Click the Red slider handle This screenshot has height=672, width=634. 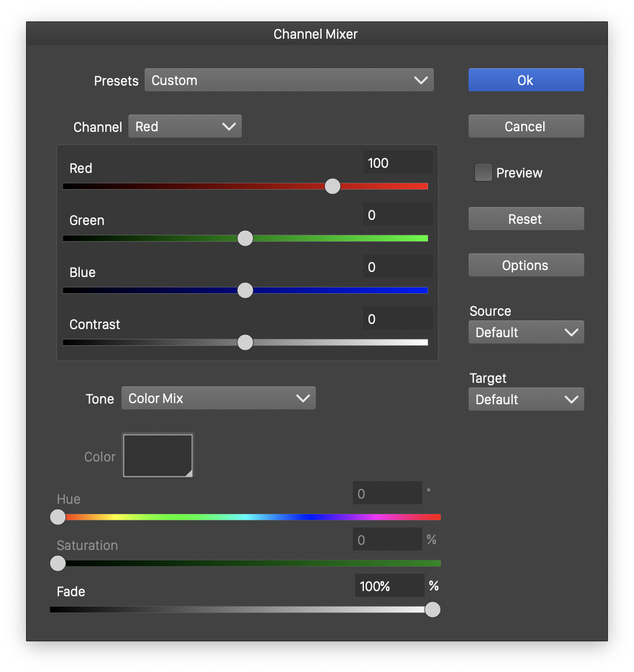pyautogui.click(x=333, y=186)
